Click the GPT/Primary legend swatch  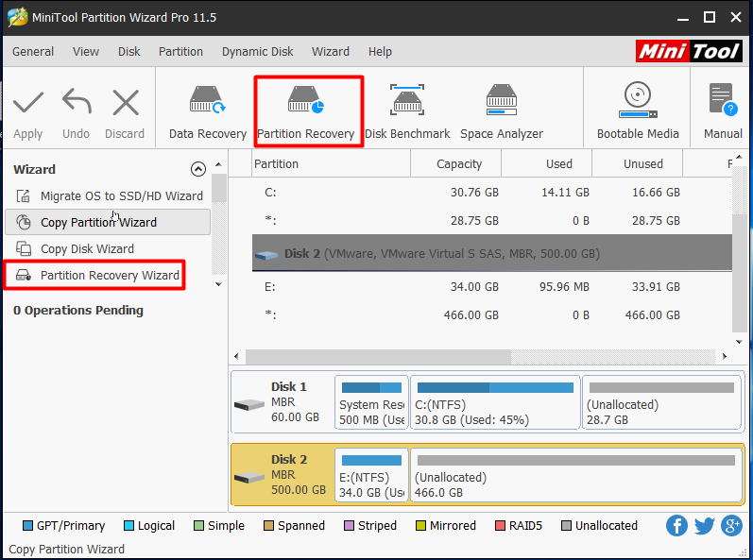27,526
